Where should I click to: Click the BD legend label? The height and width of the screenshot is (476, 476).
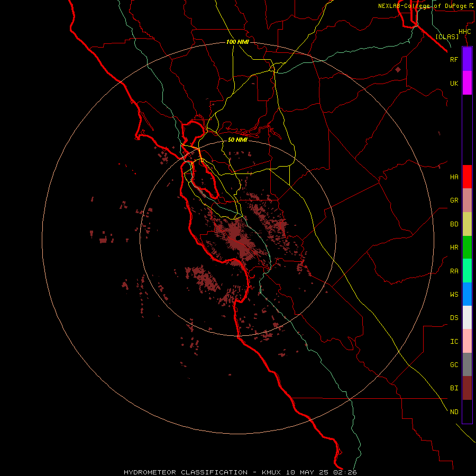454,224
